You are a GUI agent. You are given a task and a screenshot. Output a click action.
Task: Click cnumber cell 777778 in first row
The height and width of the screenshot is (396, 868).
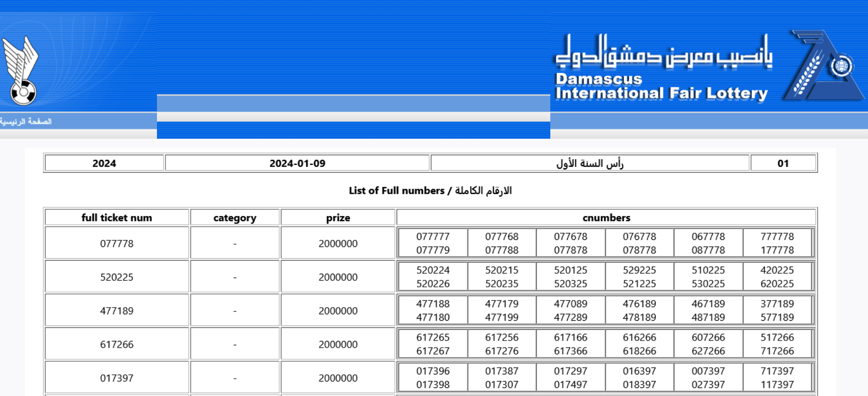777,237
